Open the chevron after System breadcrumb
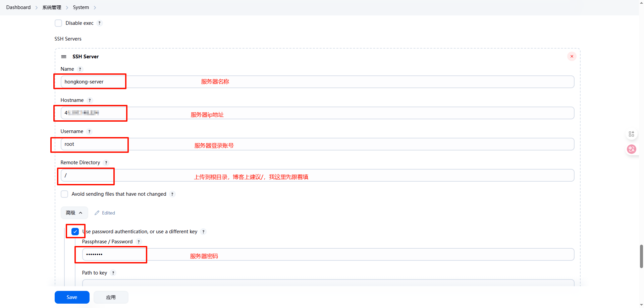644x308 pixels. (95, 8)
